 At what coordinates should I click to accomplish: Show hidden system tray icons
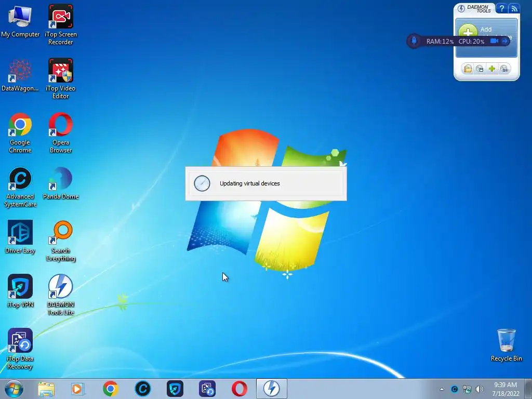(442, 389)
